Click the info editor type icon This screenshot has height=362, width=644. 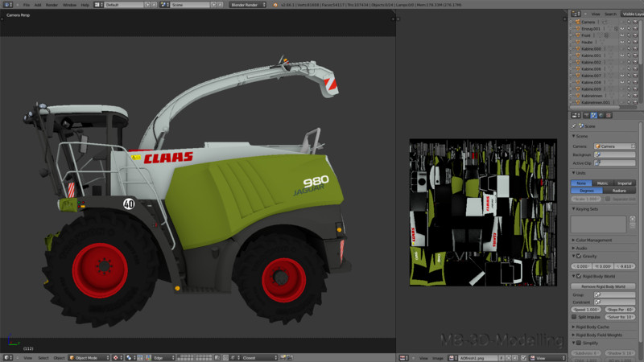pos(7,5)
